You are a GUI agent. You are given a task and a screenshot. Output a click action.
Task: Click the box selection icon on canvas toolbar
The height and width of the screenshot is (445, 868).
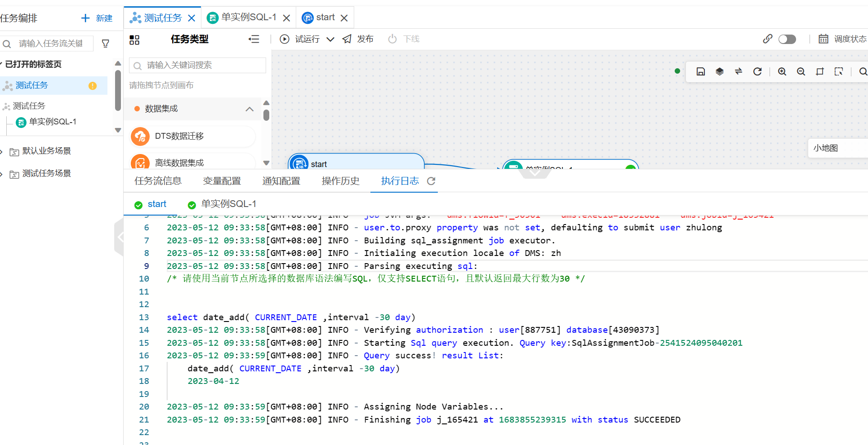839,71
